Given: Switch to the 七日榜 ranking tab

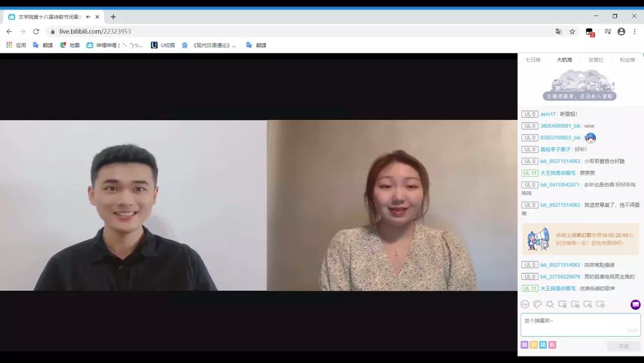Looking at the screenshot, I should pos(532,60).
